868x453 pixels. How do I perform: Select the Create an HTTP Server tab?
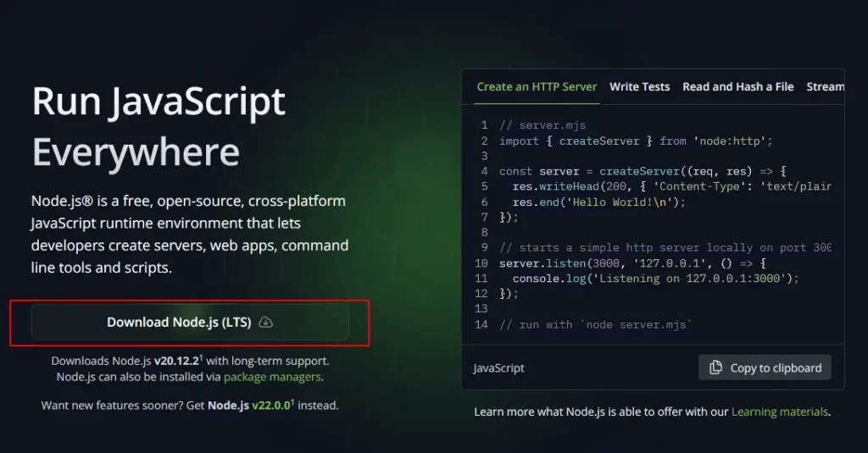pyautogui.click(x=537, y=87)
